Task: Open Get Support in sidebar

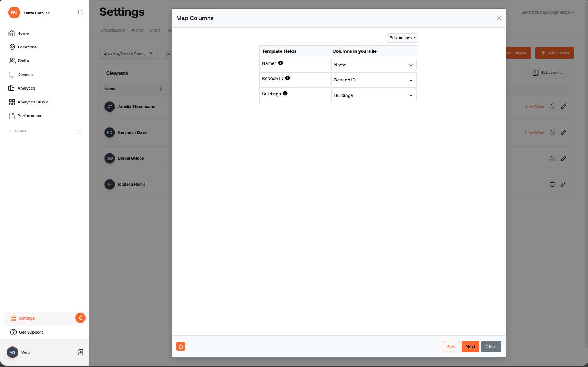Action: point(31,332)
